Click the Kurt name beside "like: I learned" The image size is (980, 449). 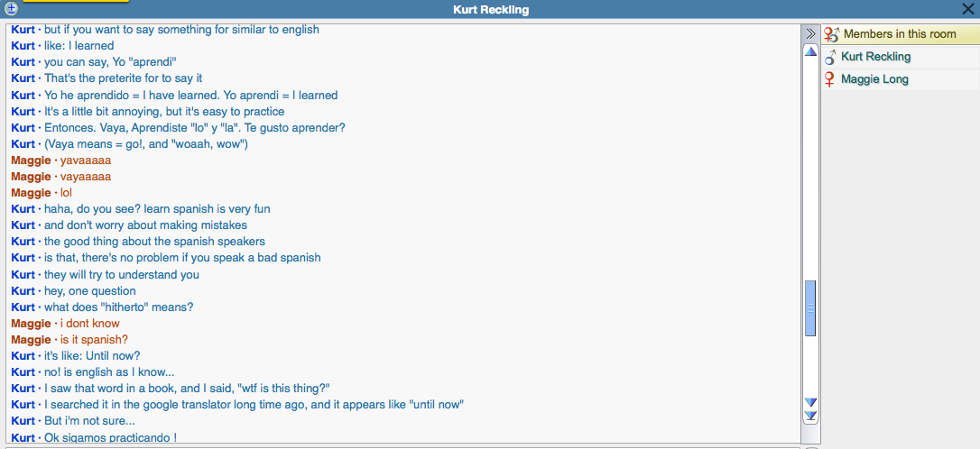click(23, 46)
